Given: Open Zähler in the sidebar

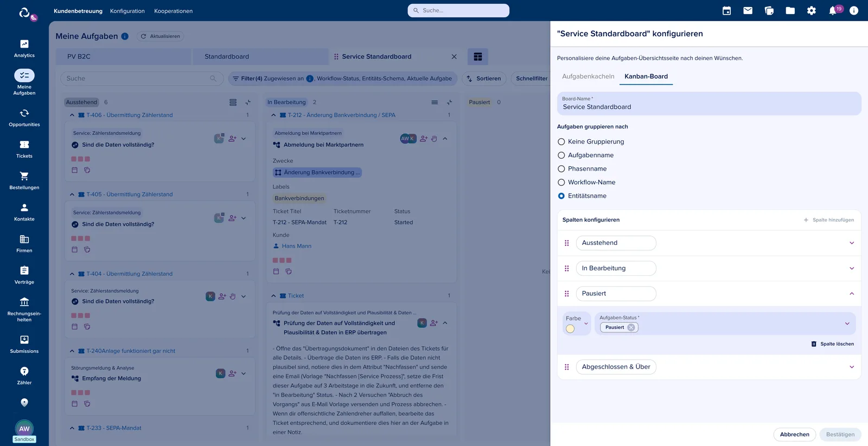Looking at the screenshot, I should coord(24,376).
